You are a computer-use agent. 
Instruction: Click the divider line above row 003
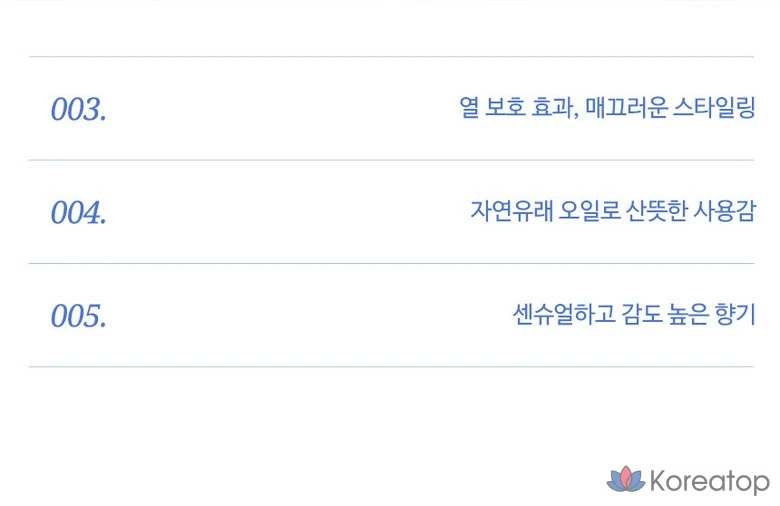pos(391,57)
